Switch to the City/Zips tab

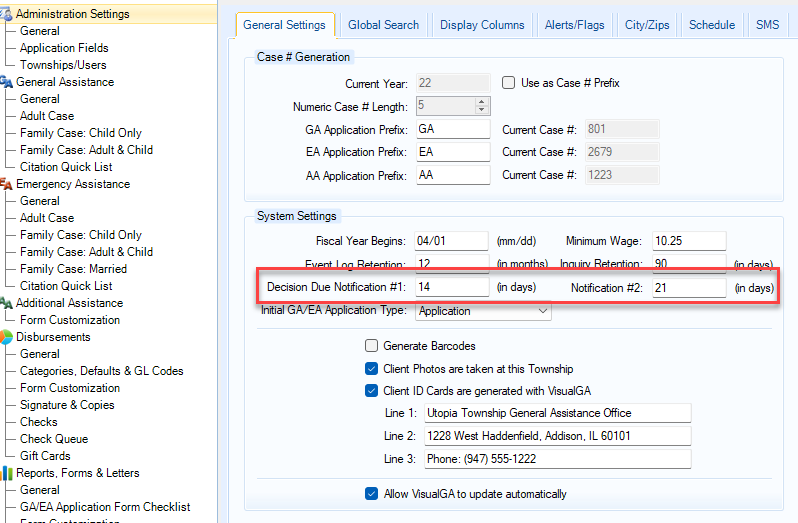[x=647, y=25]
